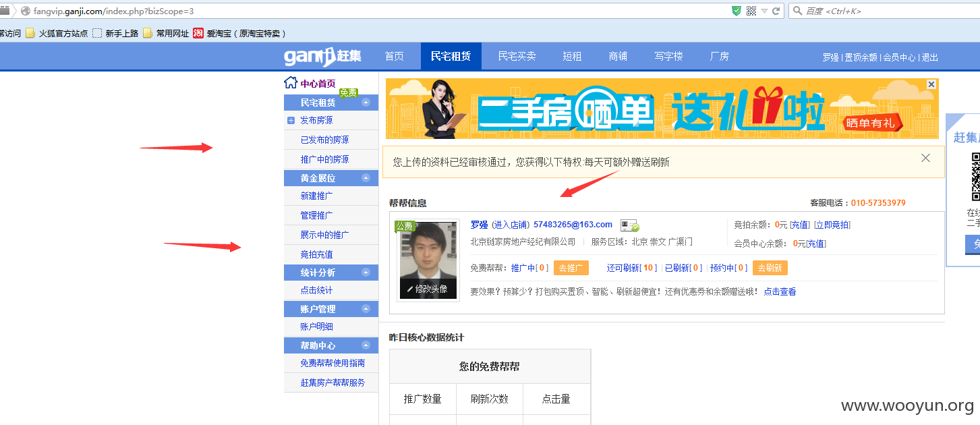The height and width of the screenshot is (425, 980).
Task: Collapse the 统计分析 sidebar section
Action: point(366,273)
